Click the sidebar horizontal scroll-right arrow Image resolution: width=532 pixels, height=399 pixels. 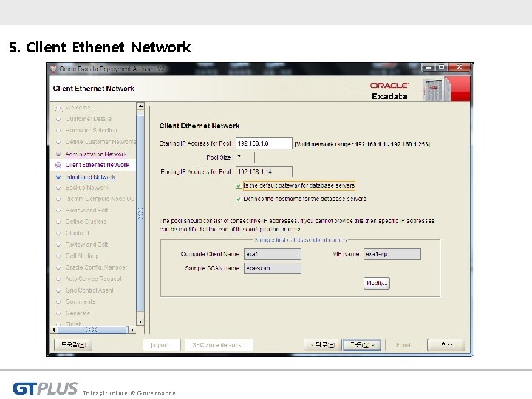132,330
